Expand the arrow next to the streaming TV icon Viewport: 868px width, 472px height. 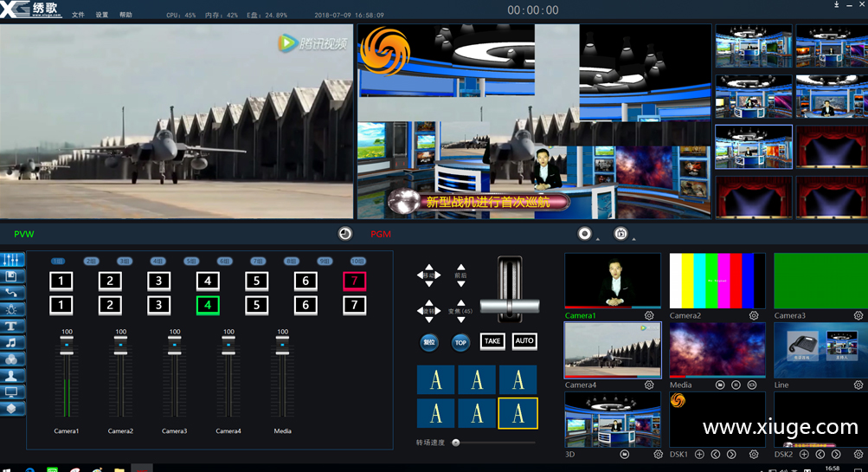pos(633,239)
